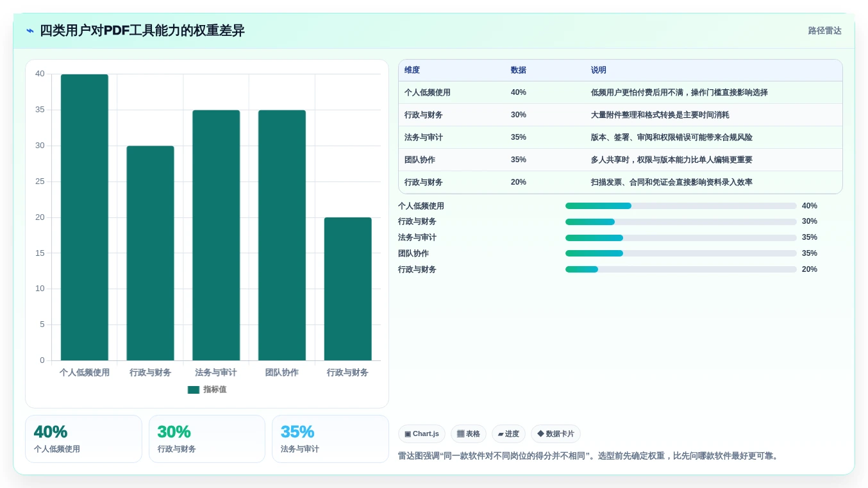Open the 35% 法务与审计 stat card
Image resolution: width=868 pixels, height=488 pixels.
330,439
